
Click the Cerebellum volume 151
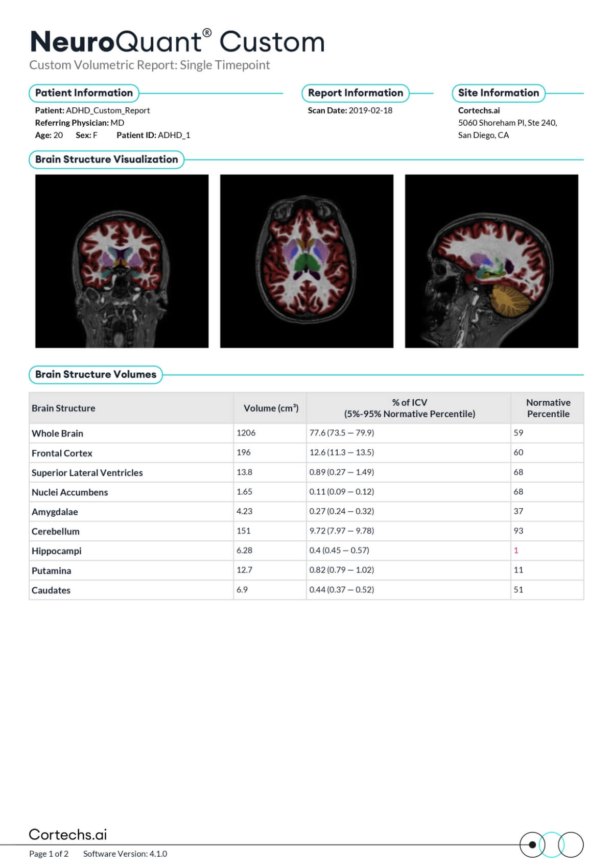244,531
